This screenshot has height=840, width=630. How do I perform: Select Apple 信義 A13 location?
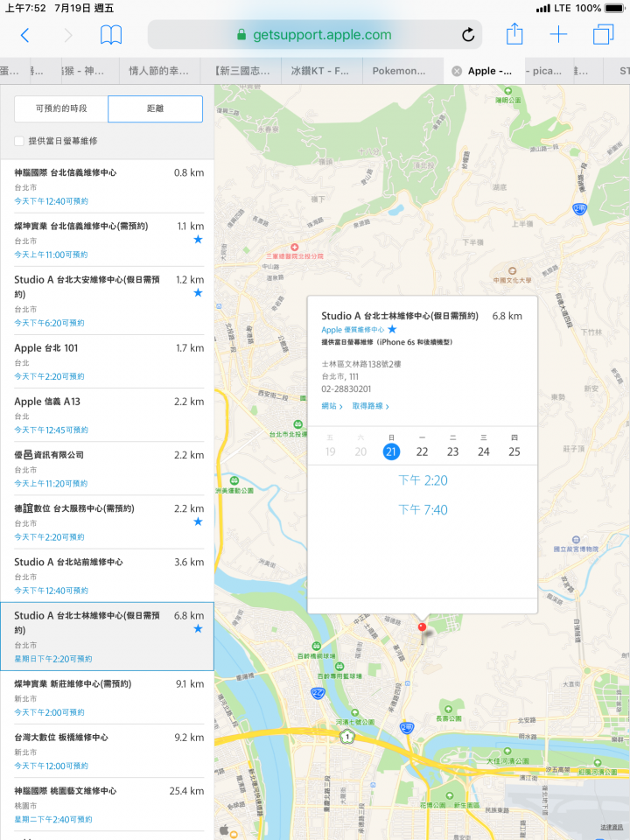pyautogui.click(x=107, y=415)
